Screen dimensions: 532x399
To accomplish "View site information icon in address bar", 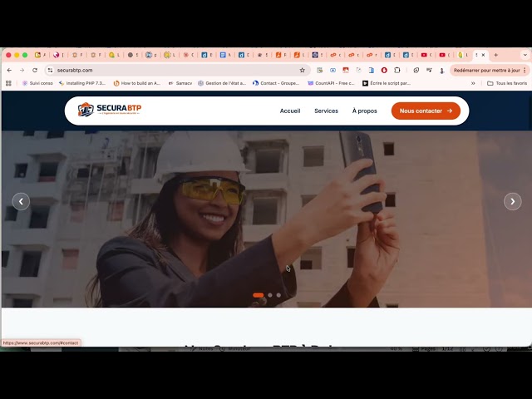I will click(50, 70).
